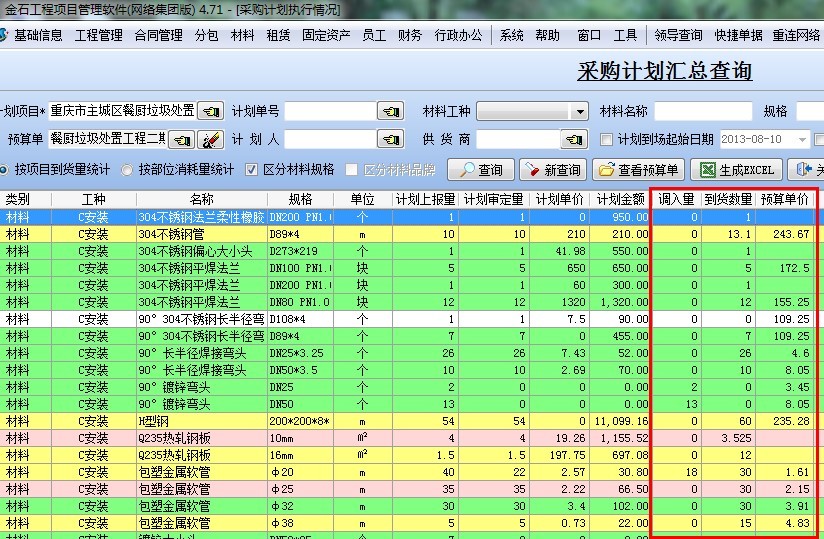Click 新查询 to start a new query
This screenshot has height=539, width=824.
(x=552, y=170)
